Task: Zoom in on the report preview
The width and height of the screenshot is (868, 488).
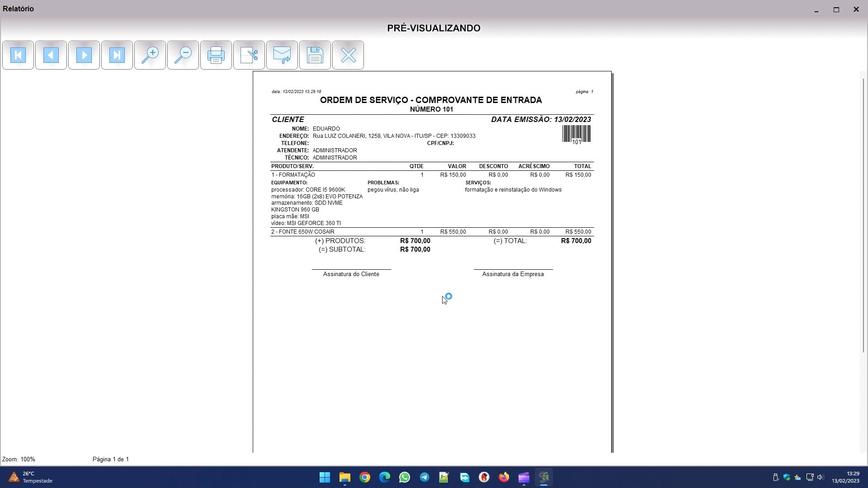Action: pyautogui.click(x=150, y=55)
